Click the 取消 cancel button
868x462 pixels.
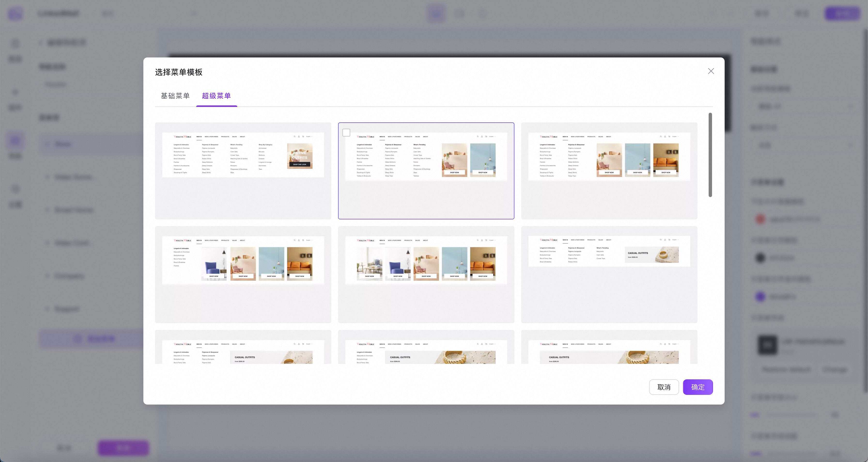pos(663,387)
